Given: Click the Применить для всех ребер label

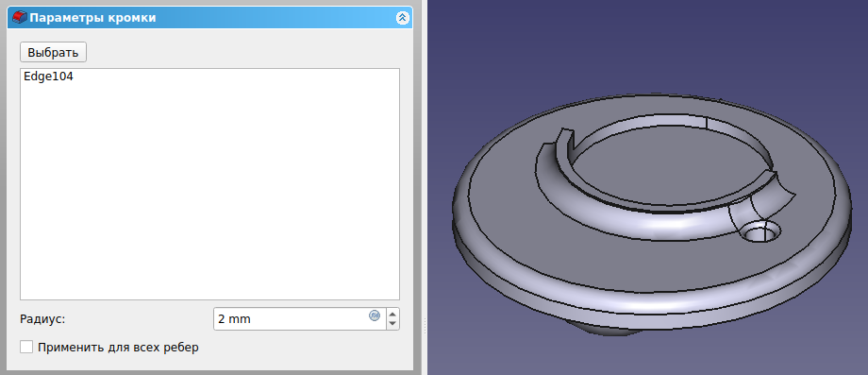Looking at the screenshot, I should [x=118, y=348].
